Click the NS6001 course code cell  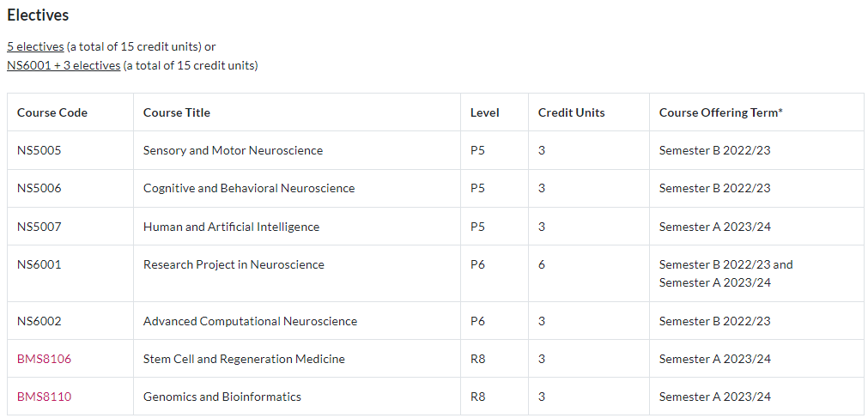point(39,264)
